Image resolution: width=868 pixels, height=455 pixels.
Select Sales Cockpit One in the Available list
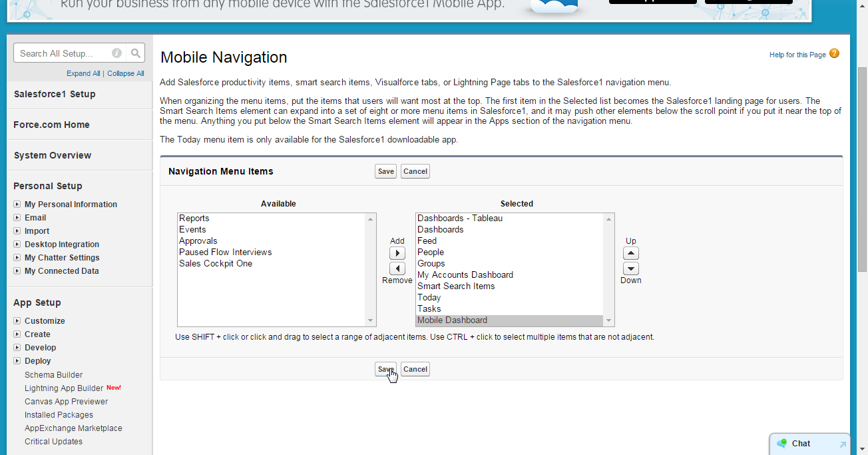(x=214, y=263)
